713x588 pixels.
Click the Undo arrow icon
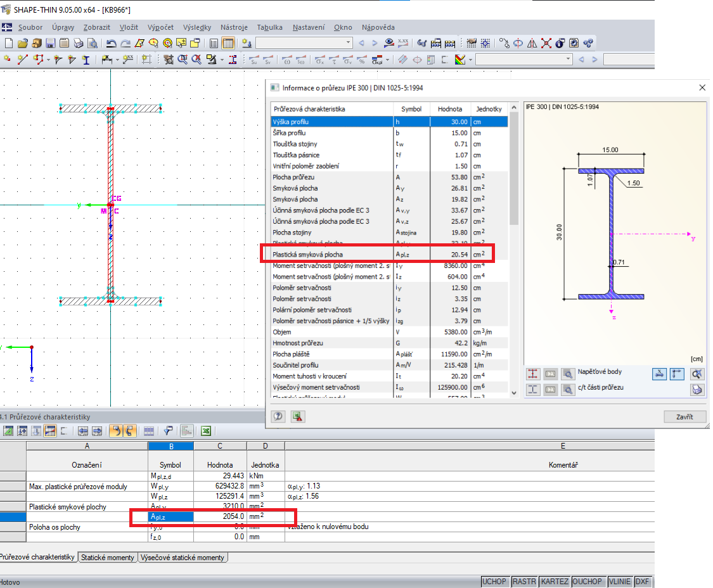click(112, 43)
